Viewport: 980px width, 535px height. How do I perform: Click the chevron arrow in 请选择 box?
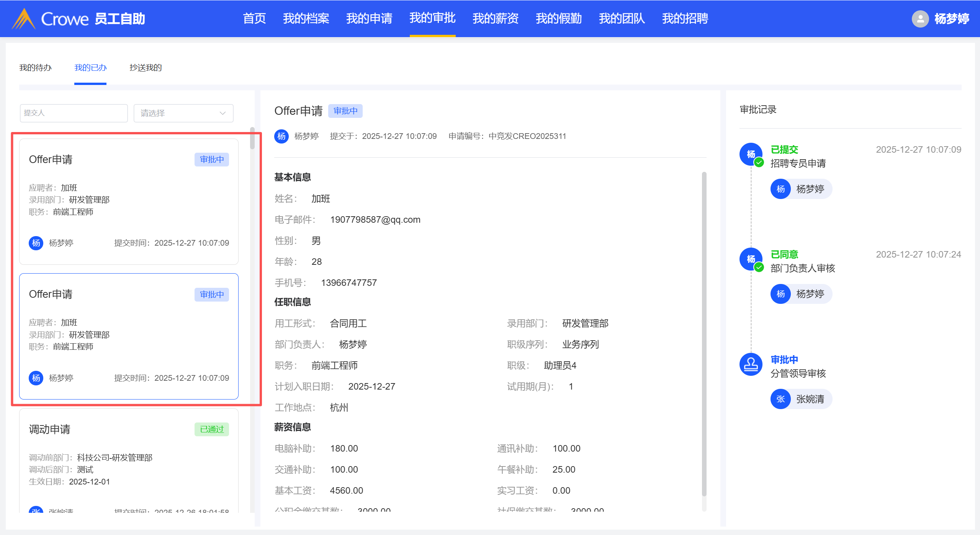tap(223, 113)
